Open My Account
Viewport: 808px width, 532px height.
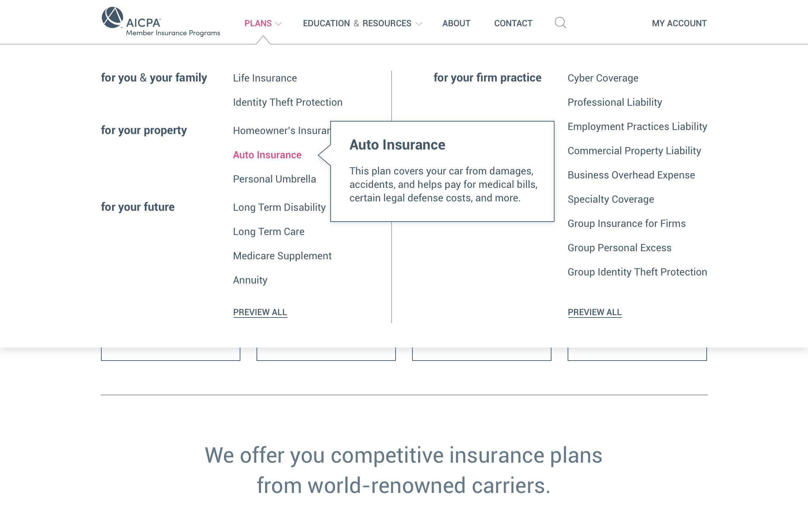point(679,24)
